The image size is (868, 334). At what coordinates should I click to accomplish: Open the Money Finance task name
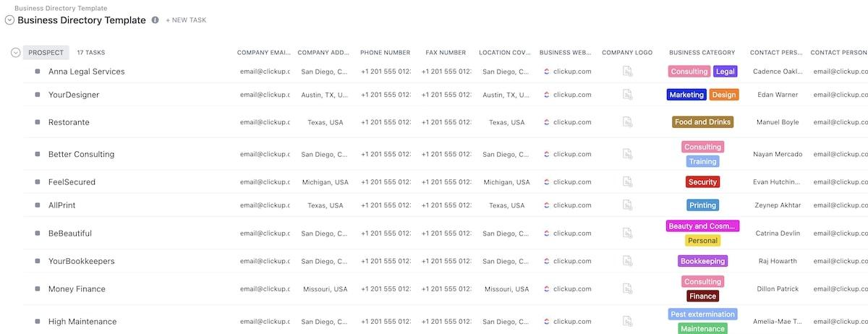77,289
